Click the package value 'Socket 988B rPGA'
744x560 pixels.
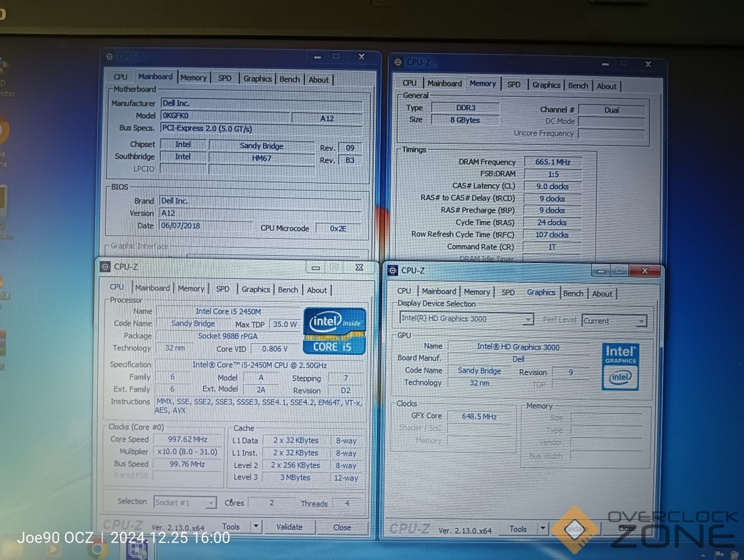tap(228, 336)
